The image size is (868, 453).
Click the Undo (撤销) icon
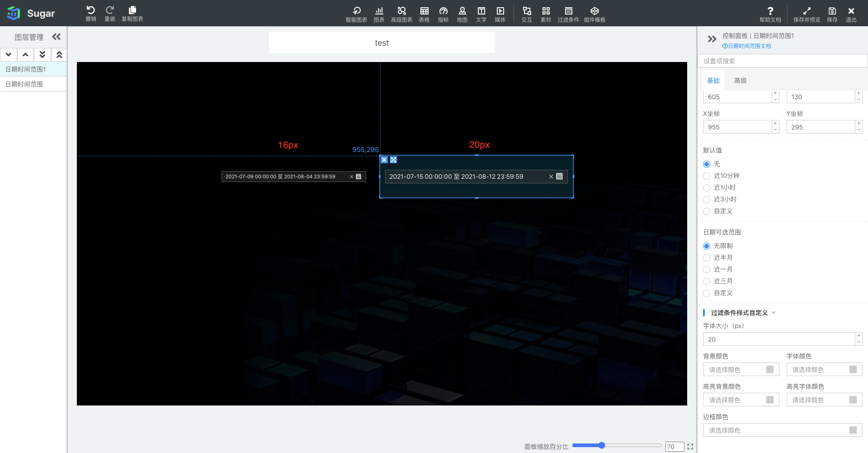tap(90, 11)
